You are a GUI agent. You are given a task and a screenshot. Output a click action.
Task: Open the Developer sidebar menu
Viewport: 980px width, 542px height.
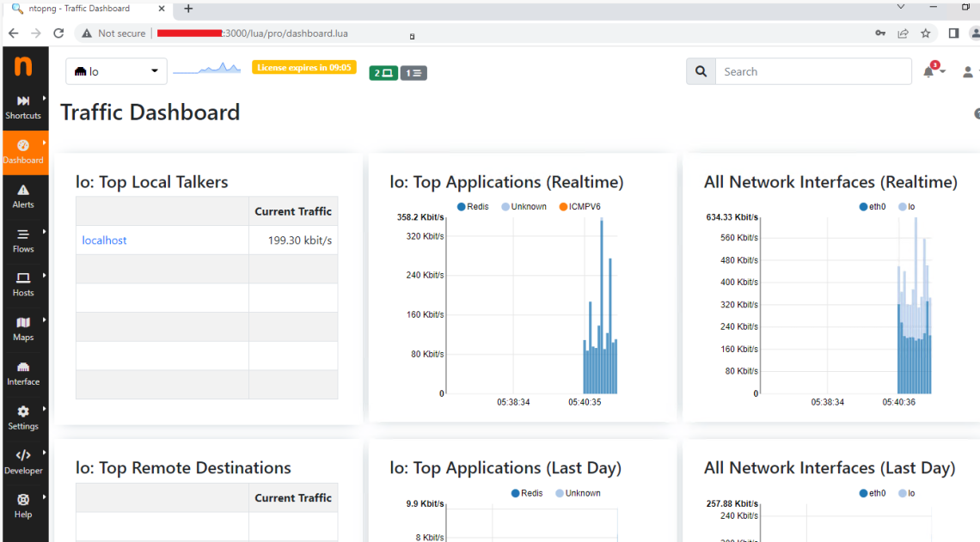[x=24, y=462]
